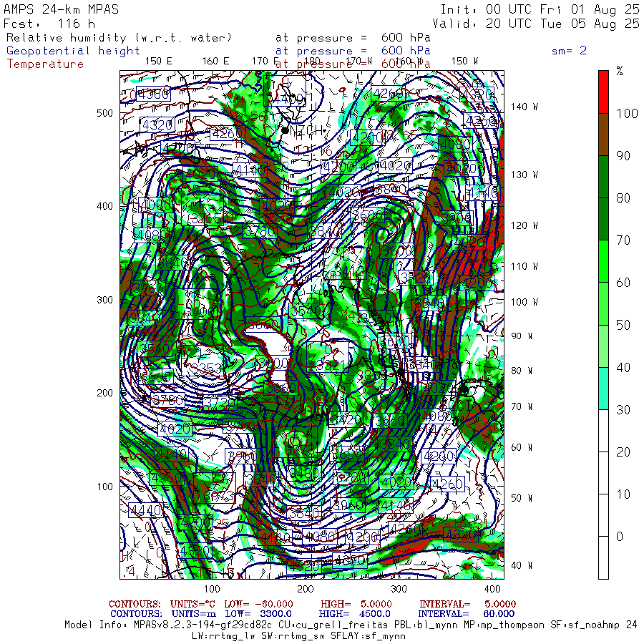Screen dimensions: 644x644
Task: Click the colorbar "80" tick label
Action: [x=623, y=198]
